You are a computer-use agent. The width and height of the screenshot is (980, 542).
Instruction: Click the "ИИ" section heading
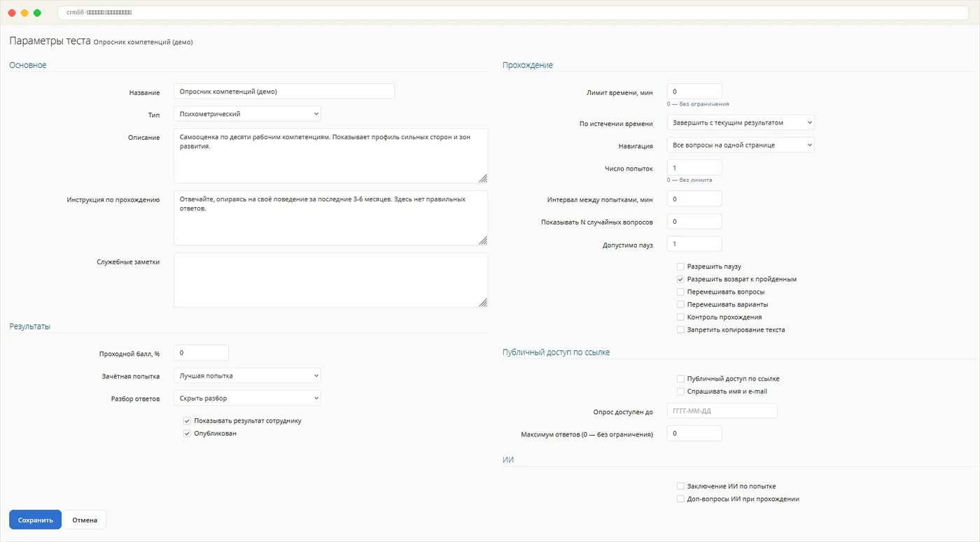pyautogui.click(x=508, y=459)
